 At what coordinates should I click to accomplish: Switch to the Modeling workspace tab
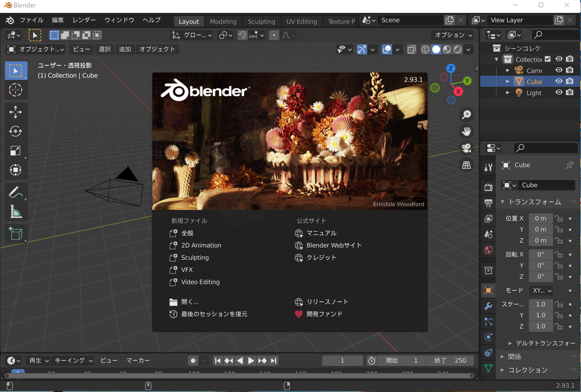223,22
